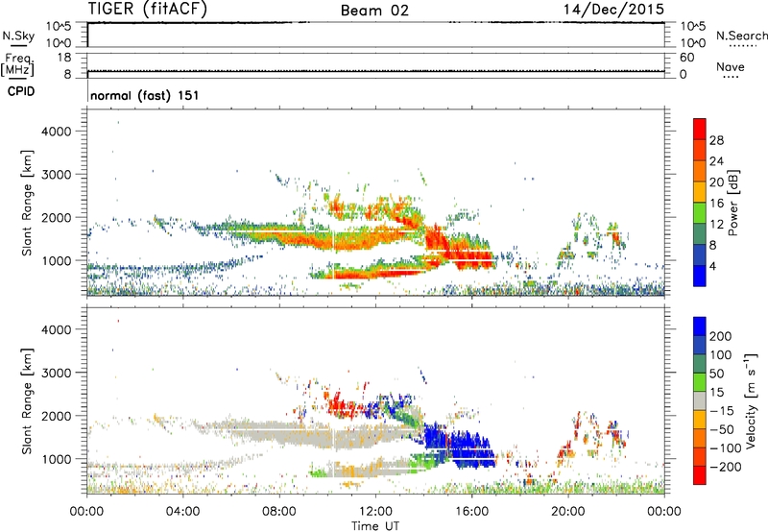Click the 'Power [dB]' colorbar label
The height and width of the screenshot is (532, 768).
pos(733,203)
